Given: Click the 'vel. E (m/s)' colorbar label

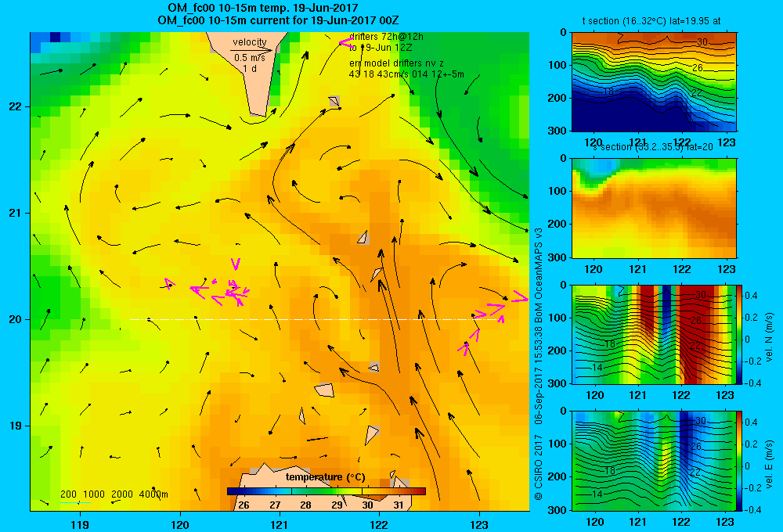Looking at the screenshot, I should [x=769, y=463].
